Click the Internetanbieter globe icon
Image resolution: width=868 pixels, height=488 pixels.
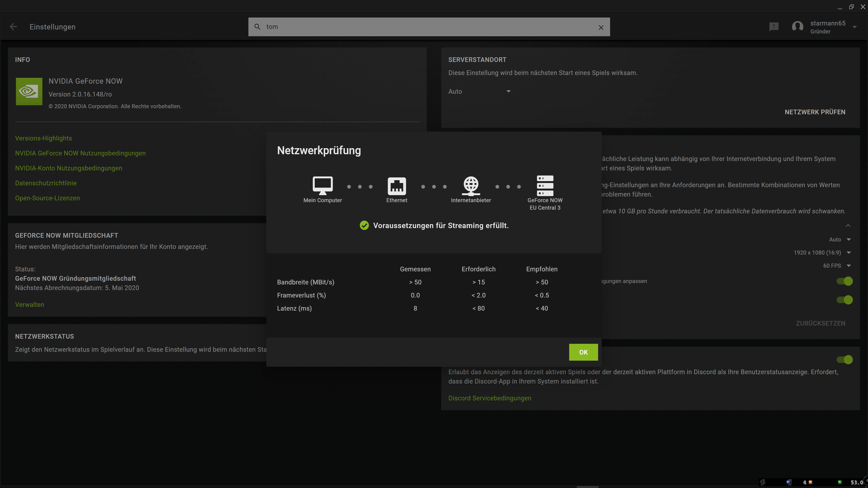pyautogui.click(x=471, y=185)
